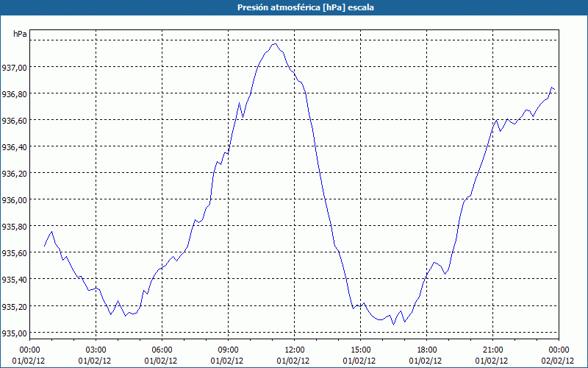
Task: Select the 09:00 time label
Action: coord(228,350)
